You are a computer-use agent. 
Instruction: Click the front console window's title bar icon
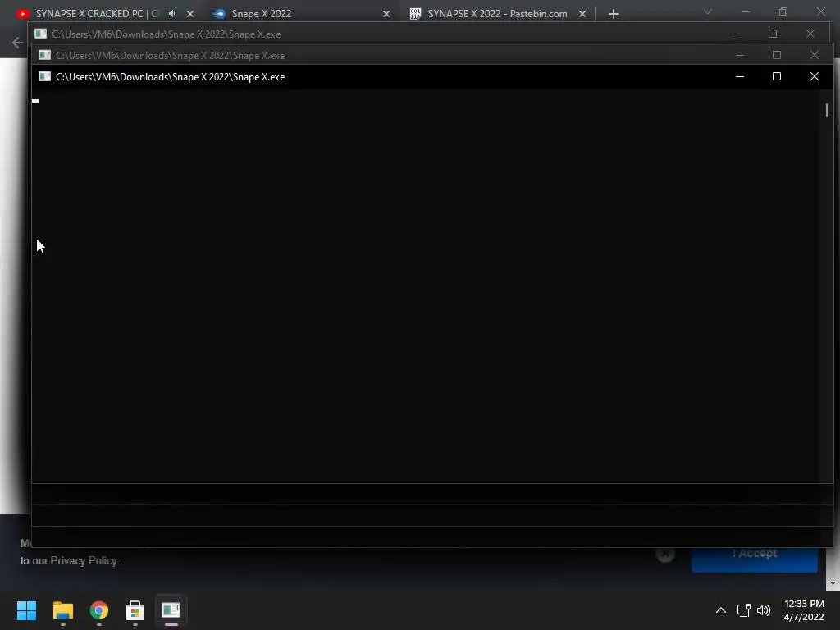coord(44,76)
